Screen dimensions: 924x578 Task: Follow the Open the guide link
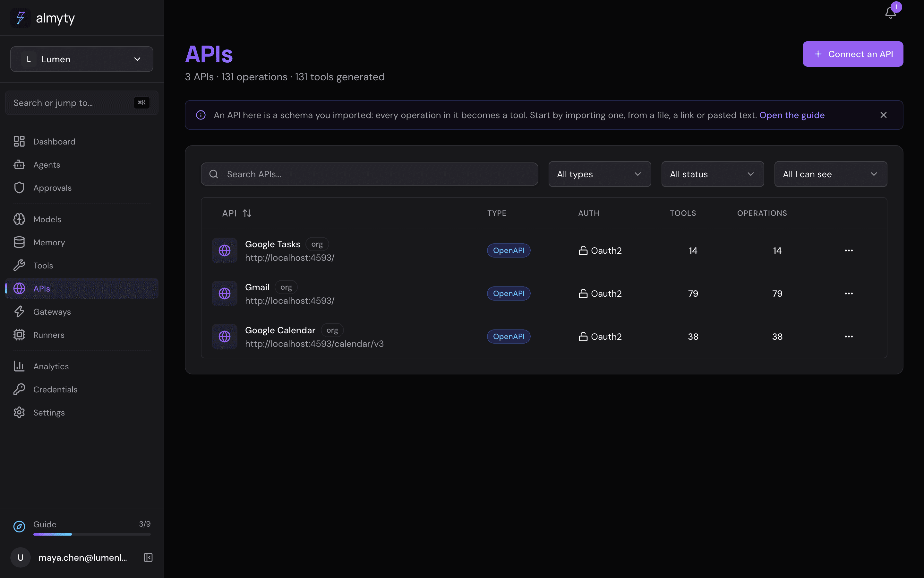click(x=792, y=115)
